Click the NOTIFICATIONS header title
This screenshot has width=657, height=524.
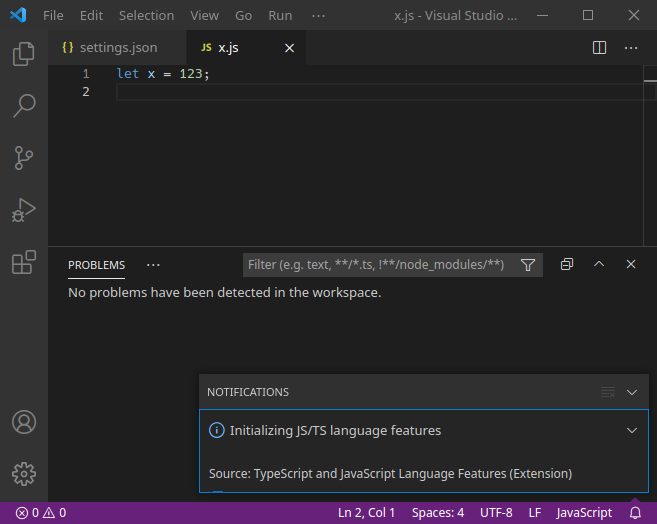248,392
